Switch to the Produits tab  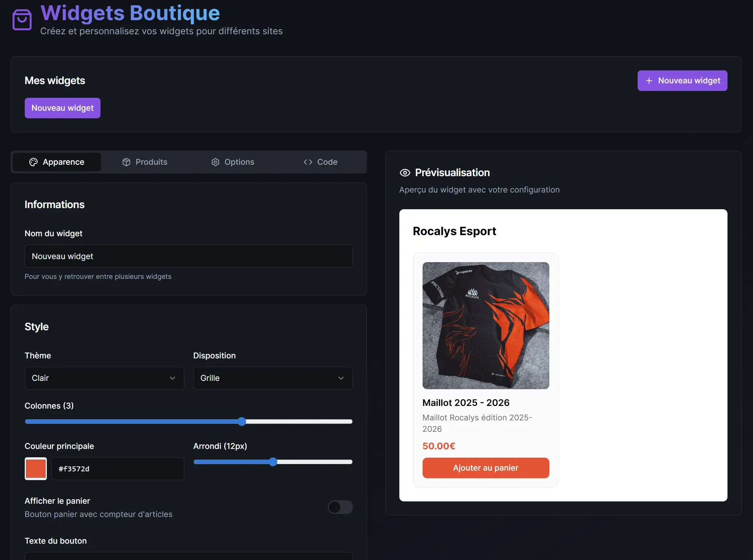point(151,162)
